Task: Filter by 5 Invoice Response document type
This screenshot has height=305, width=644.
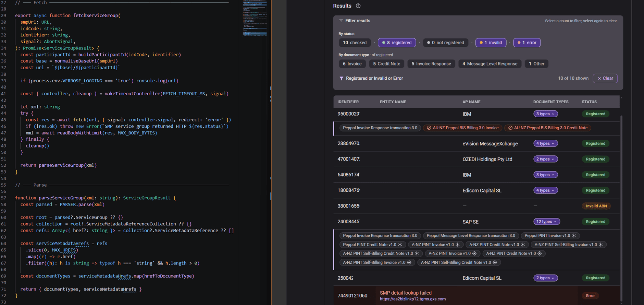Action: click(431, 64)
